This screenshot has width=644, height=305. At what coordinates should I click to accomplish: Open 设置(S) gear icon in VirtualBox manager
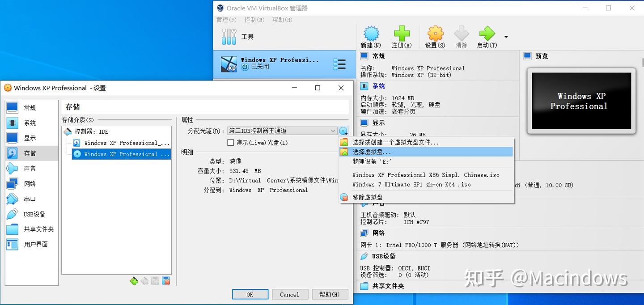coord(435,34)
